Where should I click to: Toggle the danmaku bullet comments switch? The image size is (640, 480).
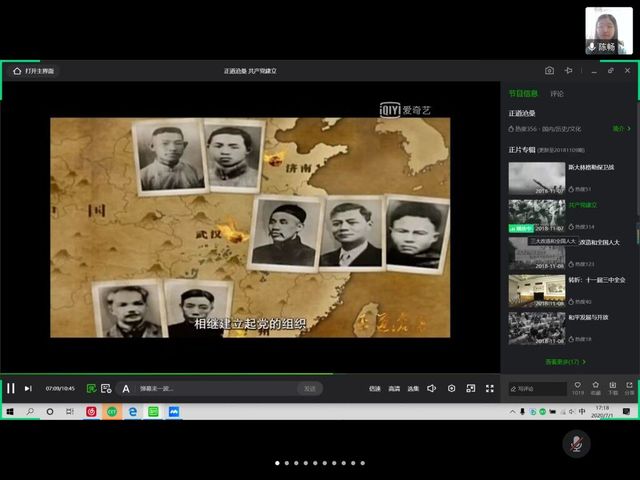coord(92,388)
